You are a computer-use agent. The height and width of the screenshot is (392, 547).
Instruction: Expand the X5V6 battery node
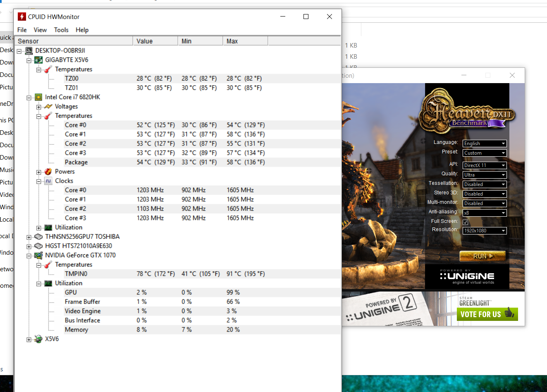(x=29, y=340)
